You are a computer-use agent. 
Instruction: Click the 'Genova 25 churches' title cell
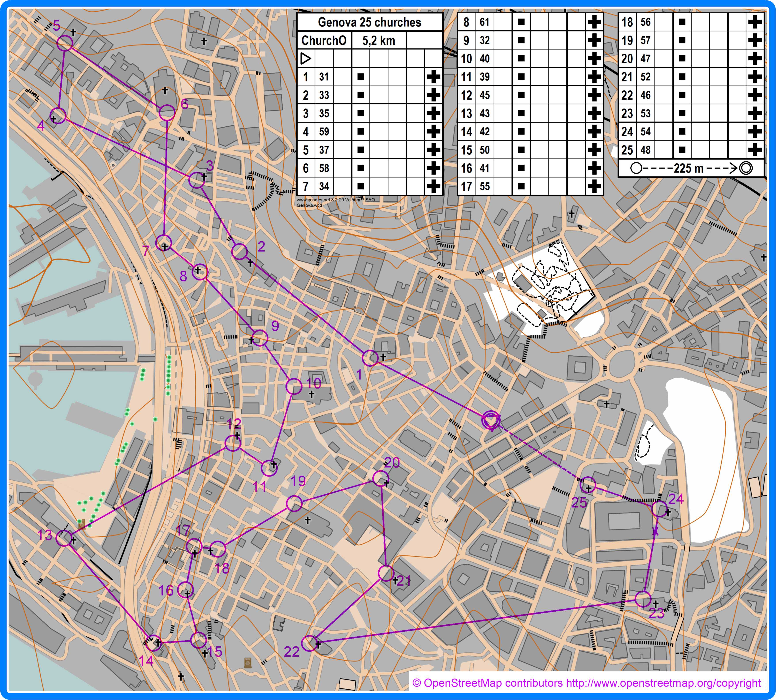click(x=369, y=22)
